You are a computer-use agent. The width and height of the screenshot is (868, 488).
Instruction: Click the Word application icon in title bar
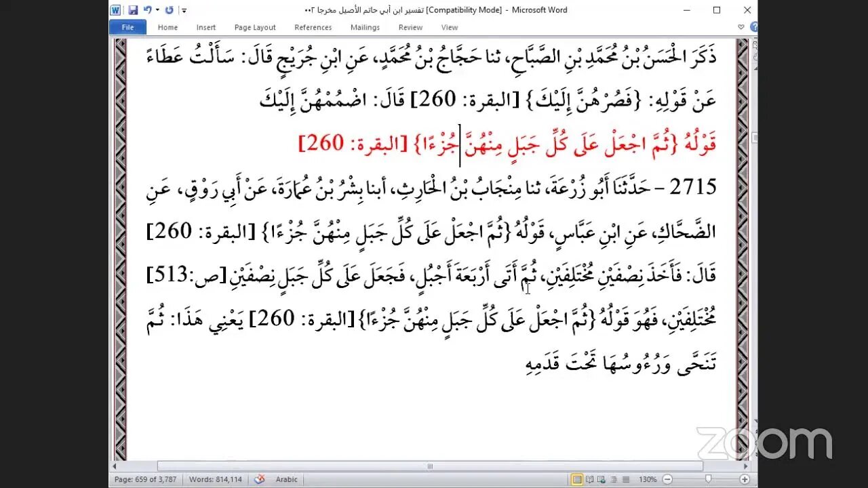point(115,10)
